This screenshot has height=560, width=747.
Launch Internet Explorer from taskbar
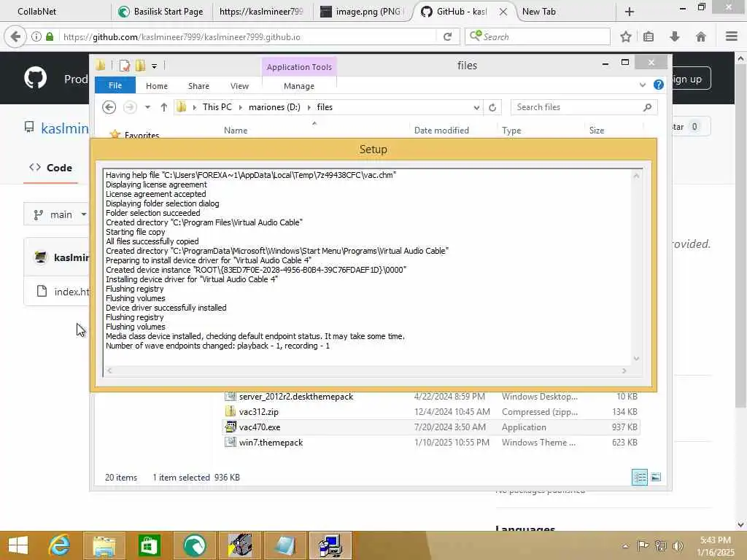coord(60,545)
